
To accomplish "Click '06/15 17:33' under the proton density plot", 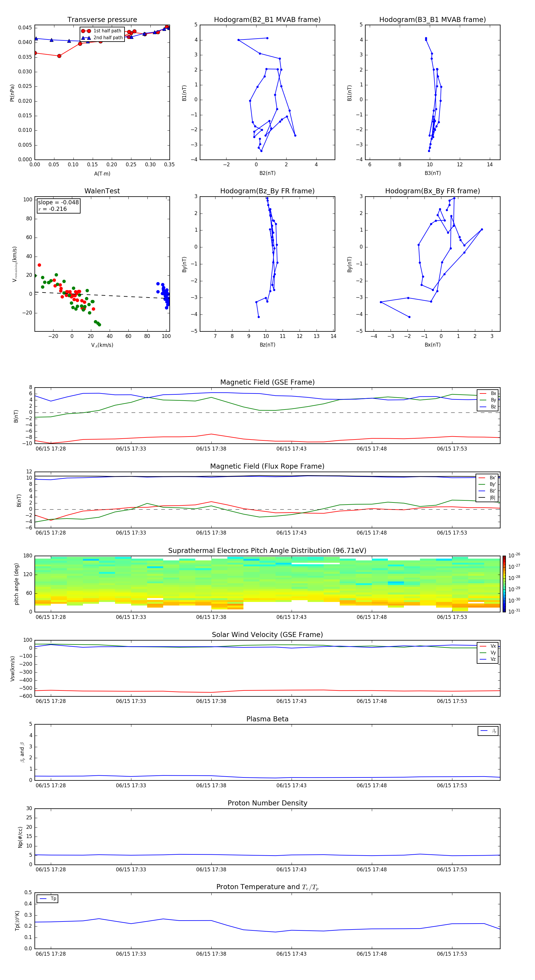I will [x=131, y=870].
